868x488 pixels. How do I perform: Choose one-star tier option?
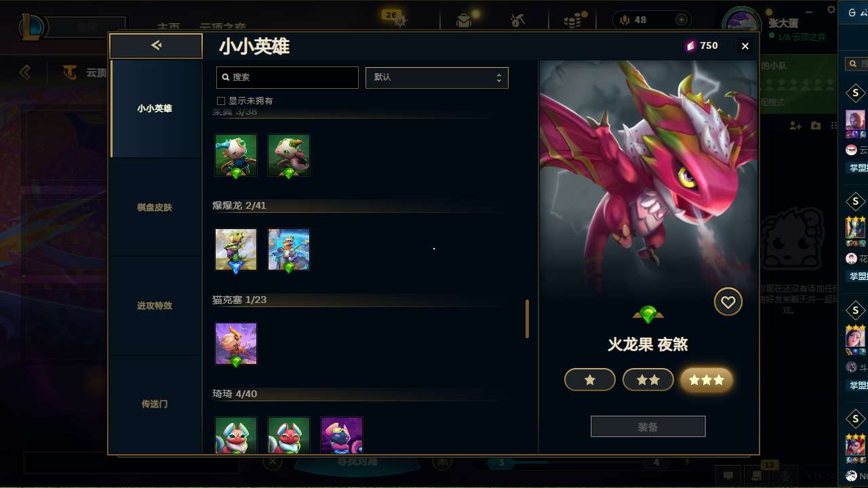(x=590, y=380)
